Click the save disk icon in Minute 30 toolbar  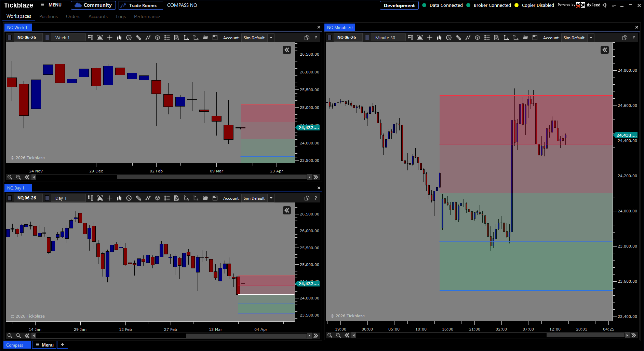(x=535, y=38)
